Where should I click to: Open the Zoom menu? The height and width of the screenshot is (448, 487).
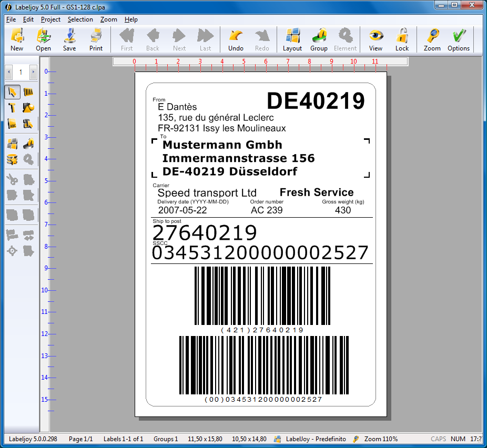pos(109,19)
